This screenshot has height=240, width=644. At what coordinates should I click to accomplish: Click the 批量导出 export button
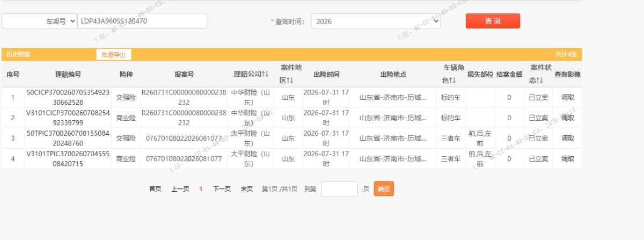[x=114, y=54]
